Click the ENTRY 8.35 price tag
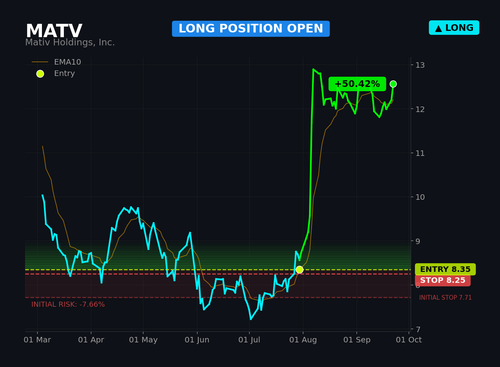This screenshot has width=500, height=367. (445, 269)
